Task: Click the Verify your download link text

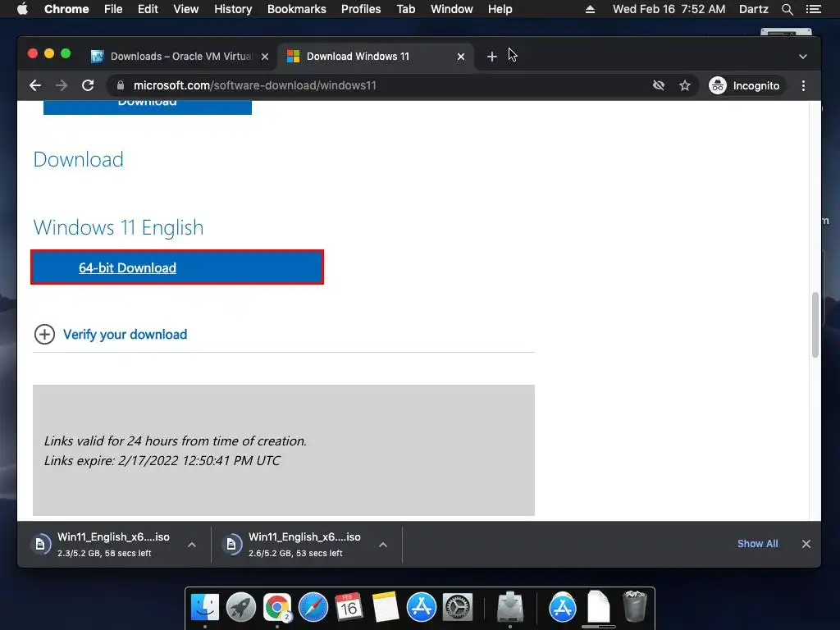Action: point(125,335)
